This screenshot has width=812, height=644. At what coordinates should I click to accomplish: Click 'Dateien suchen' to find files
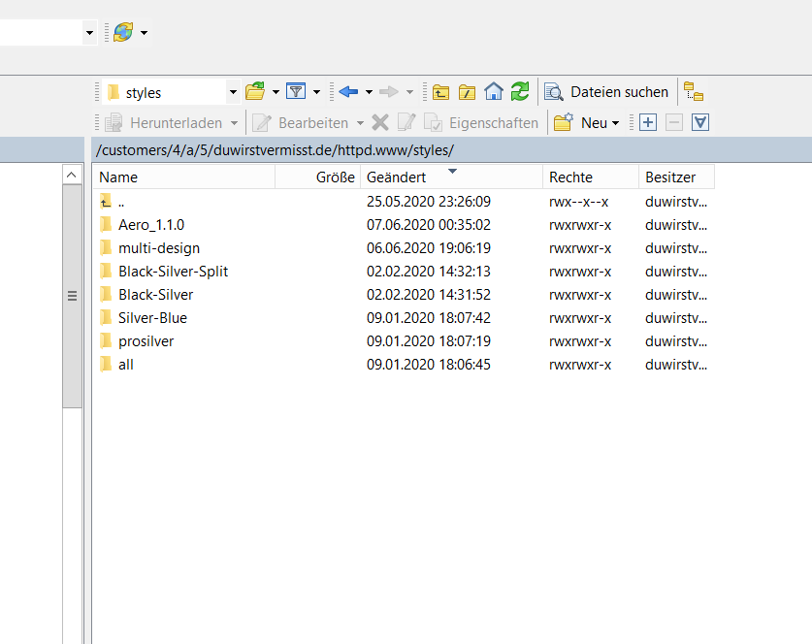(x=606, y=92)
